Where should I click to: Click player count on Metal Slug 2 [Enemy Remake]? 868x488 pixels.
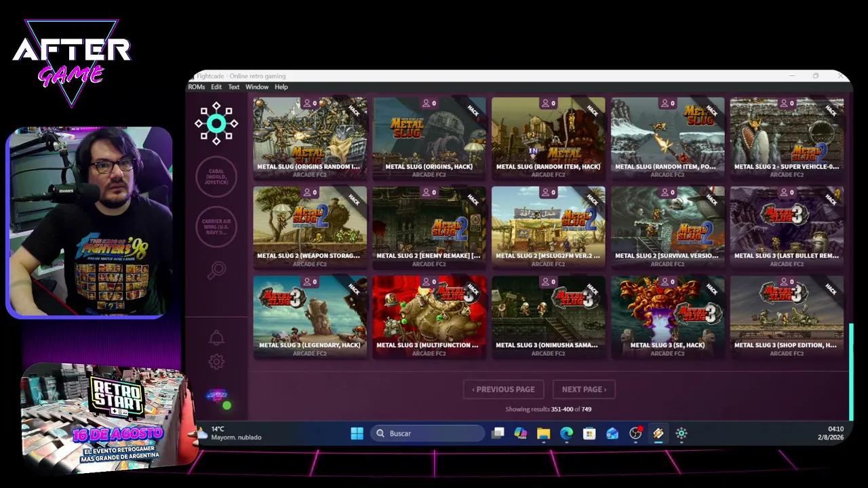429,192
